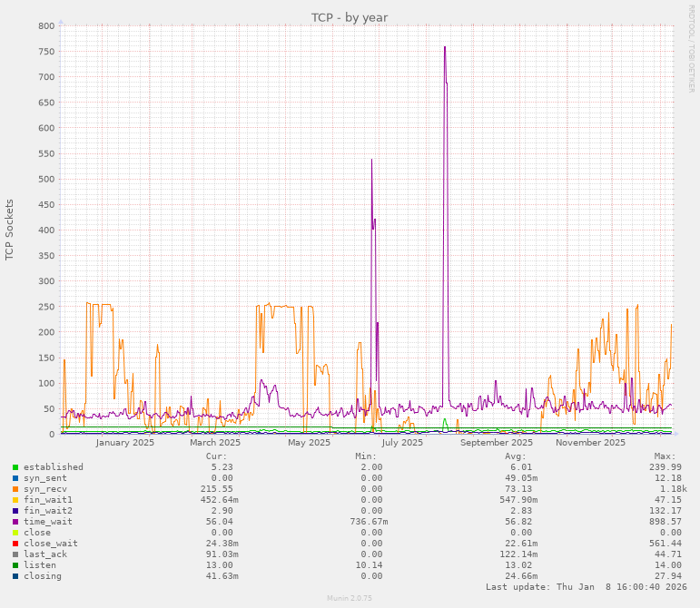Click the purple time_wait legend swatch
Viewport: 700px width, 608px height.
coord(15,522)
